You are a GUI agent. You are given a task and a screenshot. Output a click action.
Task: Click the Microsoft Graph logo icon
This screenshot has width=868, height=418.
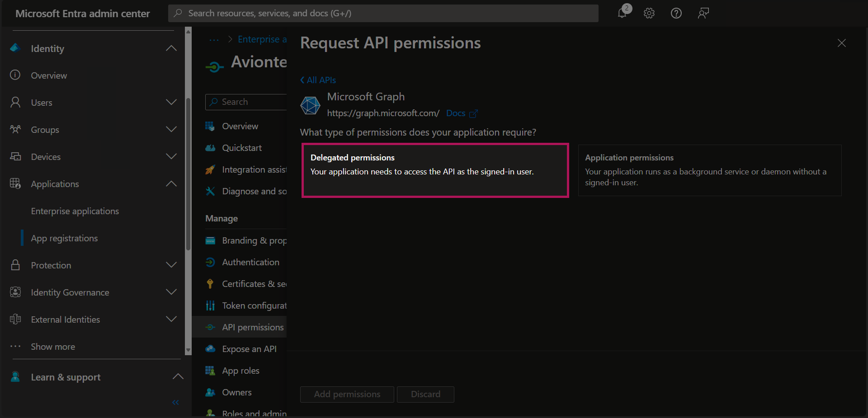click(x=311, y=105)
